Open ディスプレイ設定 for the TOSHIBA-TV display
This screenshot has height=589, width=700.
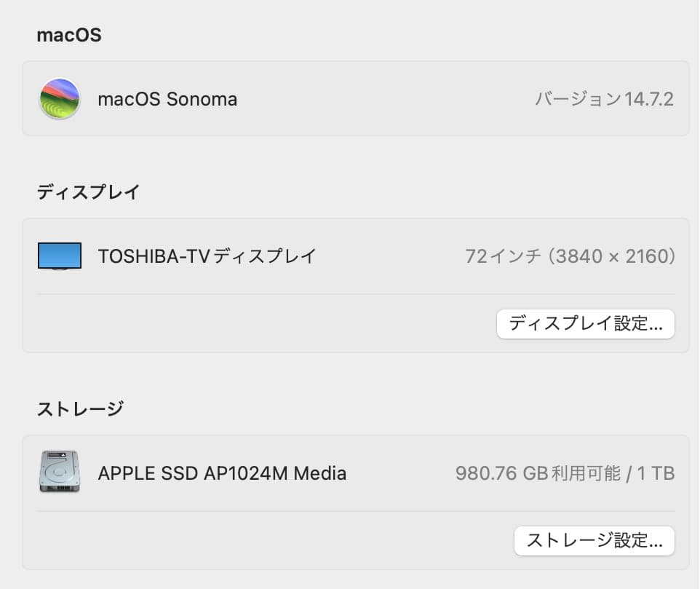coord(585,323)
